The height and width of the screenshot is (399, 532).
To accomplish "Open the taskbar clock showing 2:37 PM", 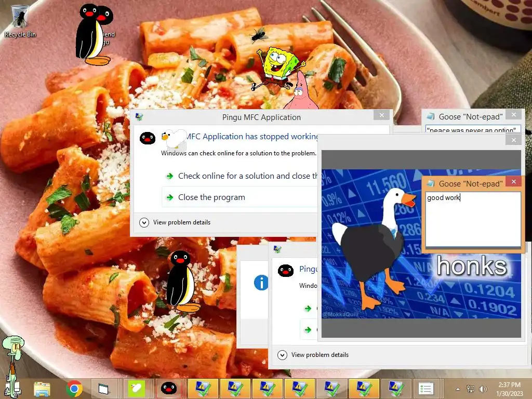I will pyautogui.click(x=509, y=389).
